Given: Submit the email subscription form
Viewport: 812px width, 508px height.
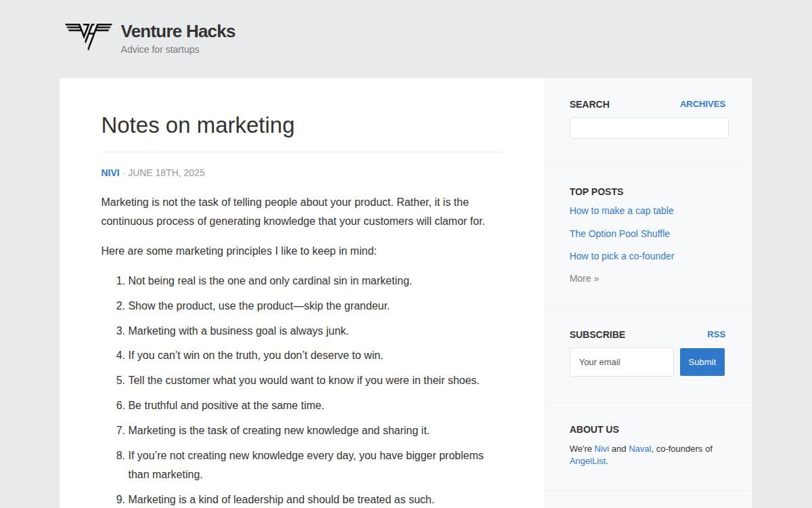Looking at the screenshot, I should tap(702, 362).
